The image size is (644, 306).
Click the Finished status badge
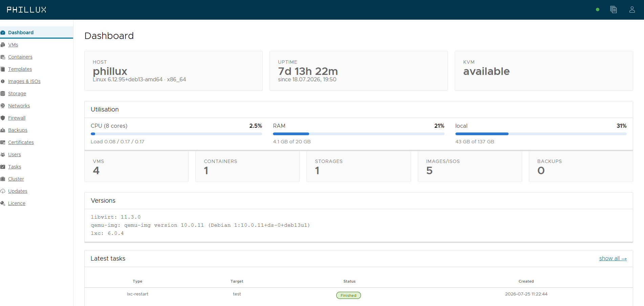348,295
